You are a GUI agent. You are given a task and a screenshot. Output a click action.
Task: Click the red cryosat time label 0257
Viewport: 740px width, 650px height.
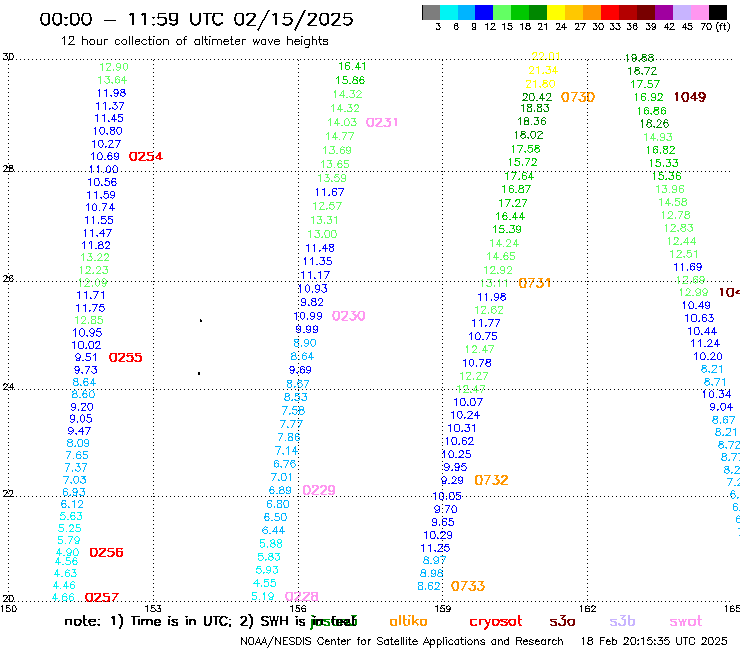[x=102, y=597]
